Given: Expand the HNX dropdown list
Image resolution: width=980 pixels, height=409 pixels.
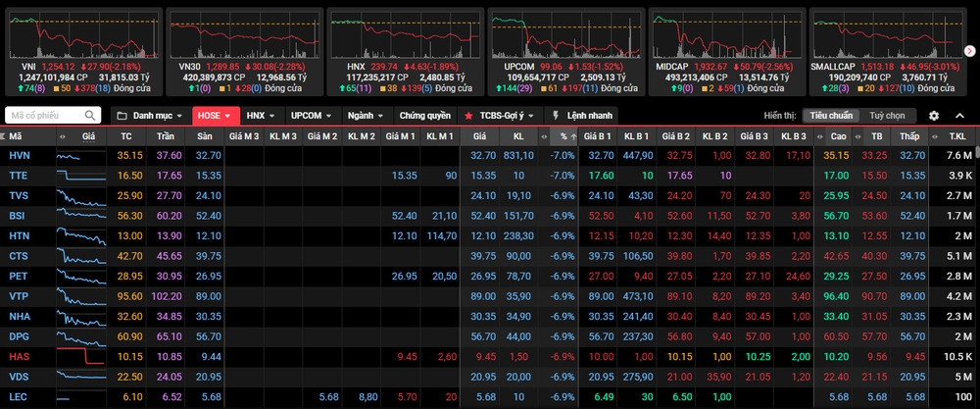Looking at the screenshot, I should [262, 116].
